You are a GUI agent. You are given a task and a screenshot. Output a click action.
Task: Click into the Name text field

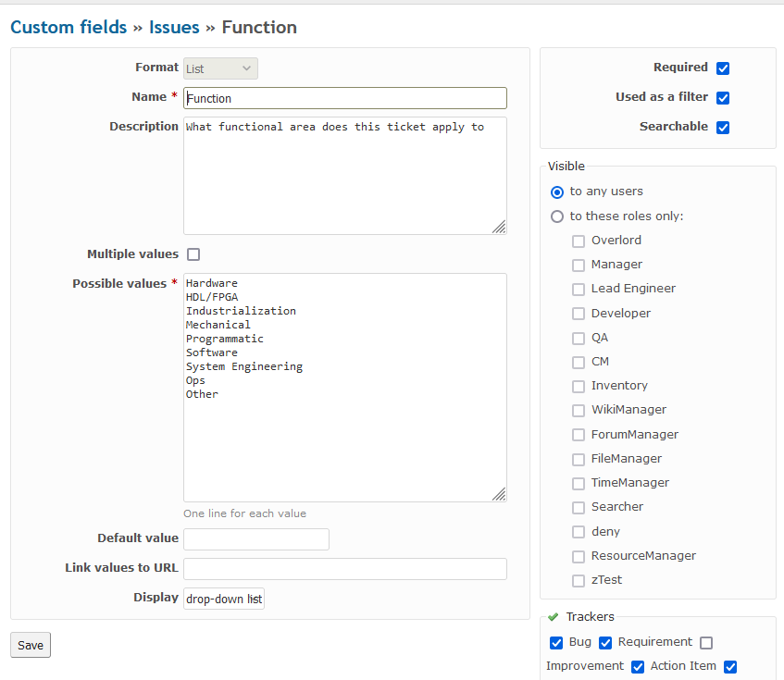(x=345, y=98)
